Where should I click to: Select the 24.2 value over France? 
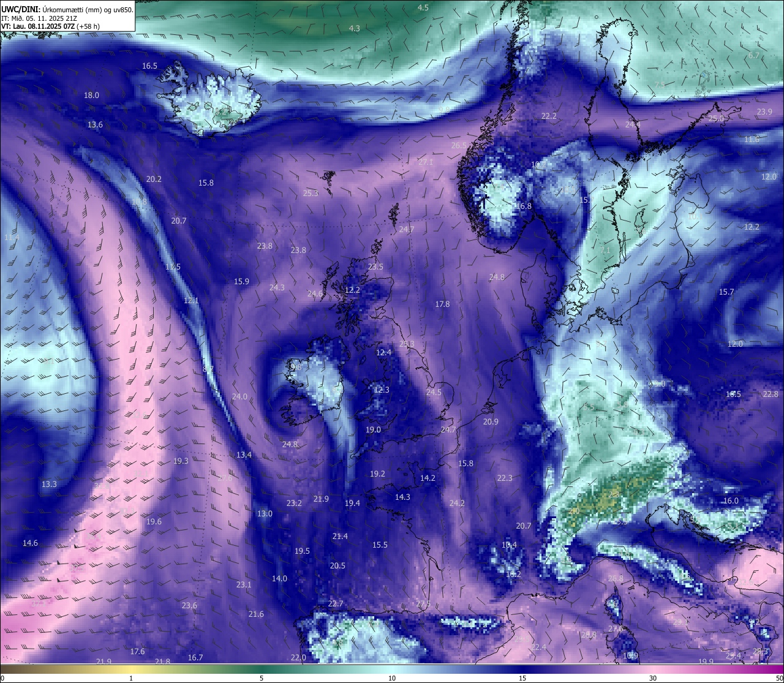tap(457, 504)
